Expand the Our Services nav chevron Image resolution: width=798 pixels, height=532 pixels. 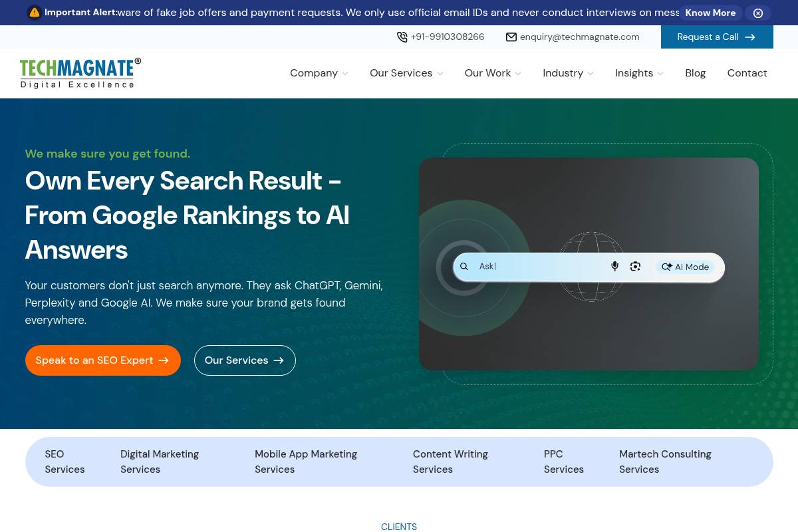440,74
